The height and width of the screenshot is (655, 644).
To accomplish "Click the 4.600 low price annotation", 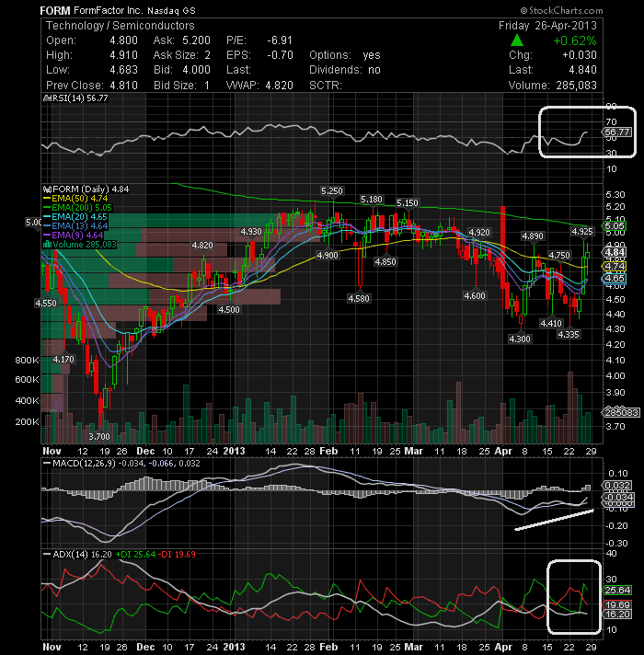I will pos(475,295).
